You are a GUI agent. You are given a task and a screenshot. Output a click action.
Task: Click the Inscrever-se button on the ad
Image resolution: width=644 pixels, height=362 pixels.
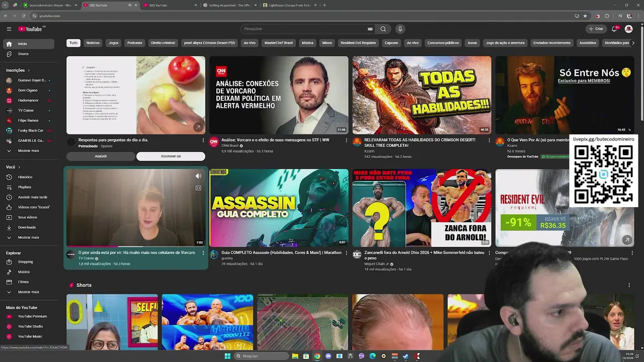point(171,156)
